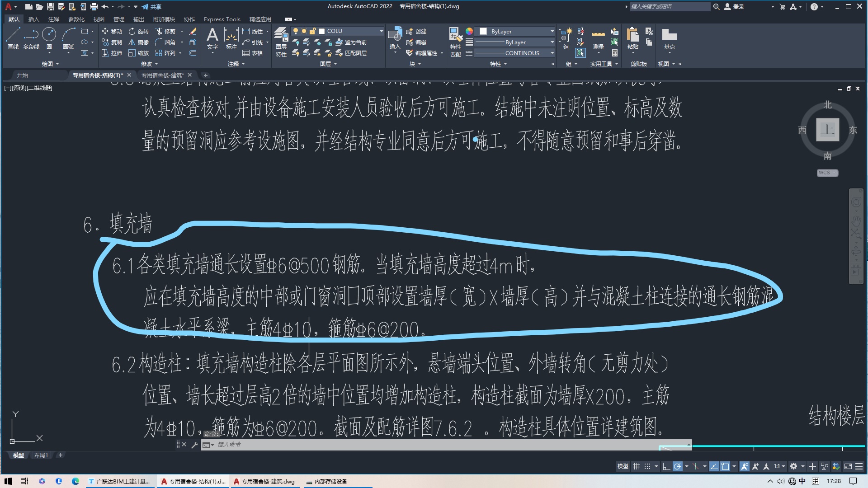Click the Dimension (标注) tool
Screen dimensions: 868x488
coord(231,38)
